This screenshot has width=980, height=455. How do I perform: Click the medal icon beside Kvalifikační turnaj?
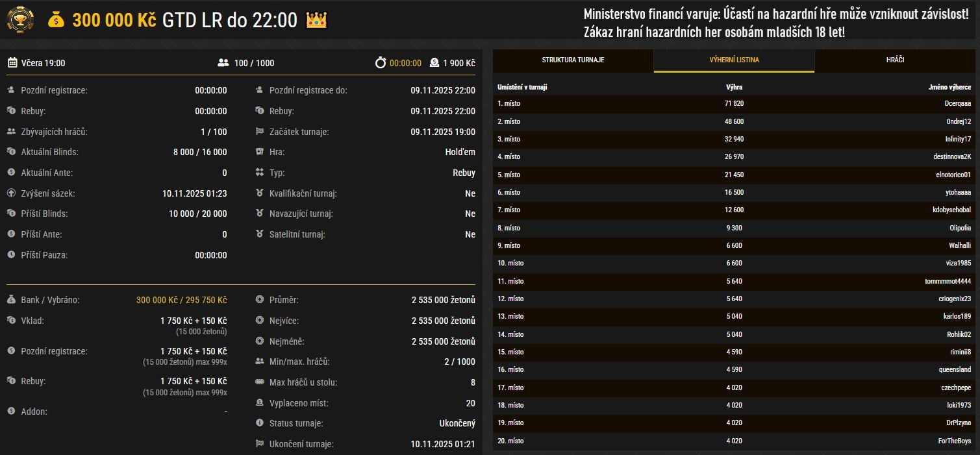coord(260,193)
